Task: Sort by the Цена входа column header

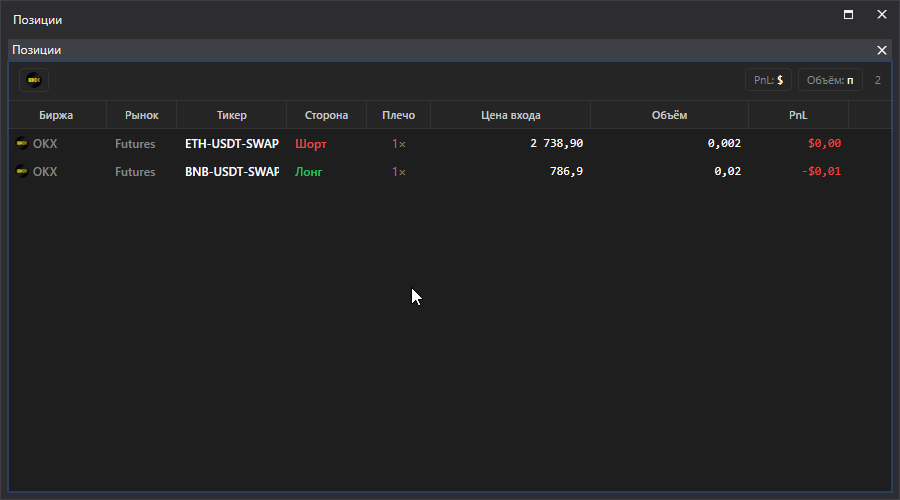Action: click(510, 115)
